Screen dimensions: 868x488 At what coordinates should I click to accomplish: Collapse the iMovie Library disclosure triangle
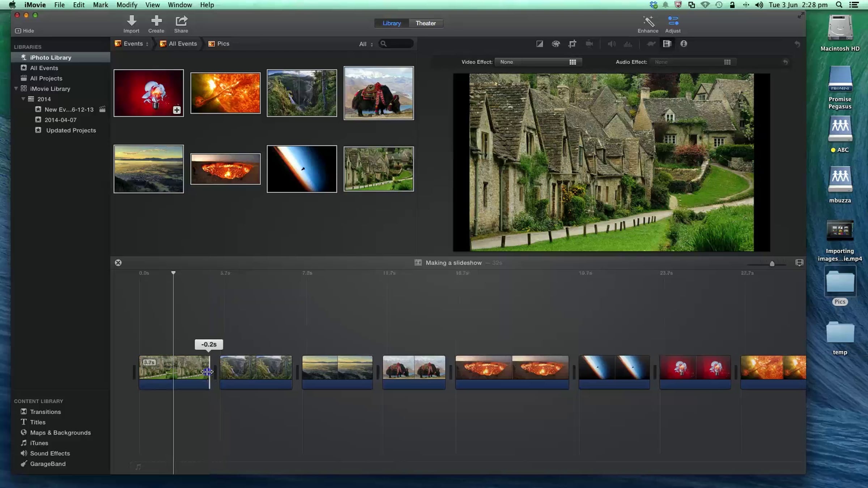click(x=16, y=89)
